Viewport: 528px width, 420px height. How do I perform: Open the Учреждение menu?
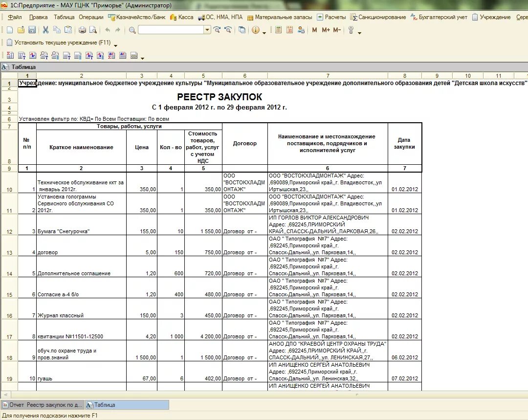click(x=492, y=17)
